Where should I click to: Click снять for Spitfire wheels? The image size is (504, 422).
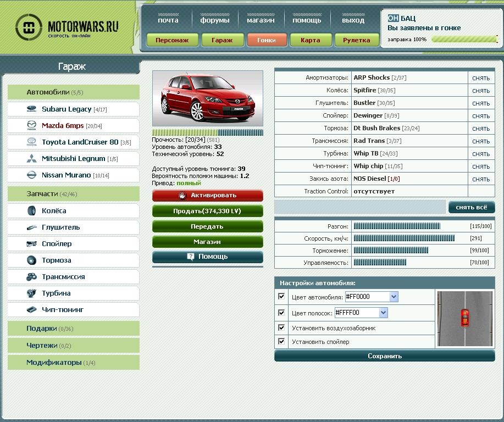[x=481, y=91]
